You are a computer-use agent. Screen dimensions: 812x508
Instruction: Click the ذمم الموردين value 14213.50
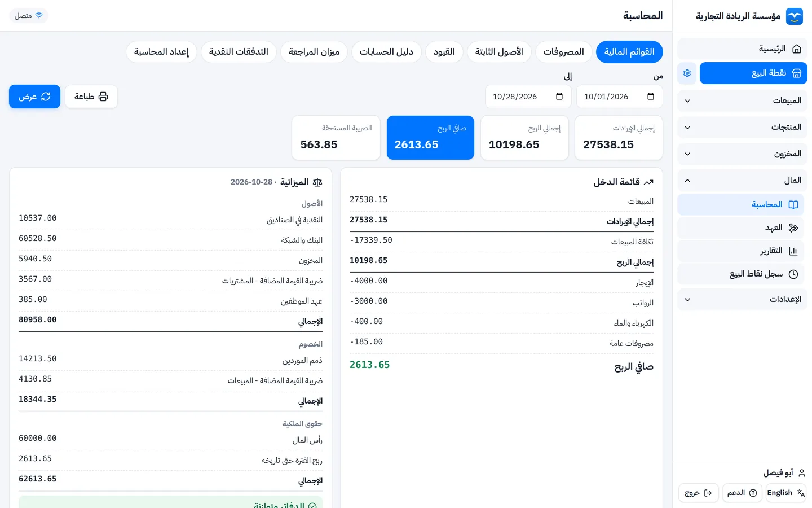[38, 359]
